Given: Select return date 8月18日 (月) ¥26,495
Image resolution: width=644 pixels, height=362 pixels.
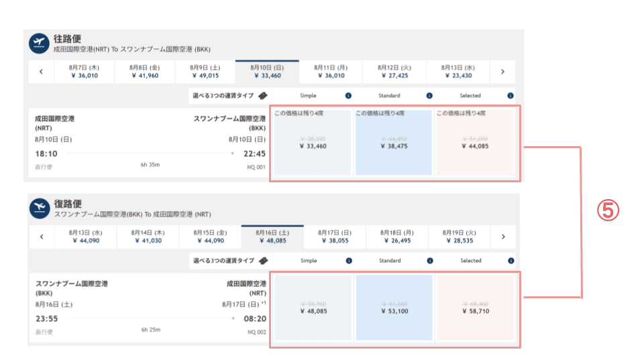Looking at the screenshot, I should (x=397, y=237).
